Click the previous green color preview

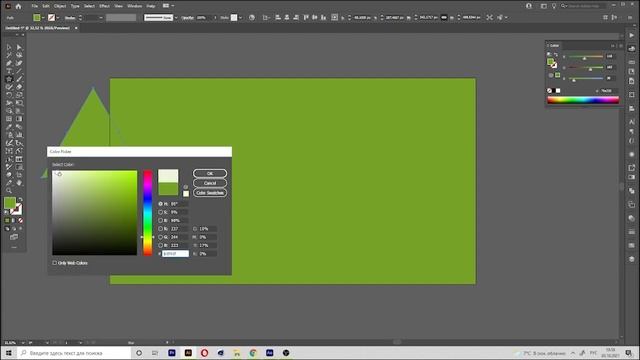point(168,189)
